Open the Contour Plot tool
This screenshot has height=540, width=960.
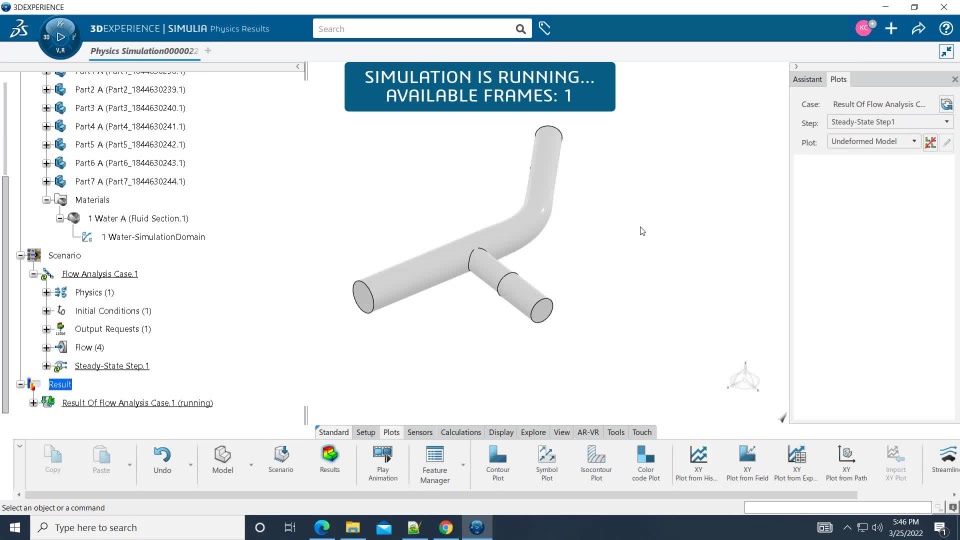click(497, 462)
